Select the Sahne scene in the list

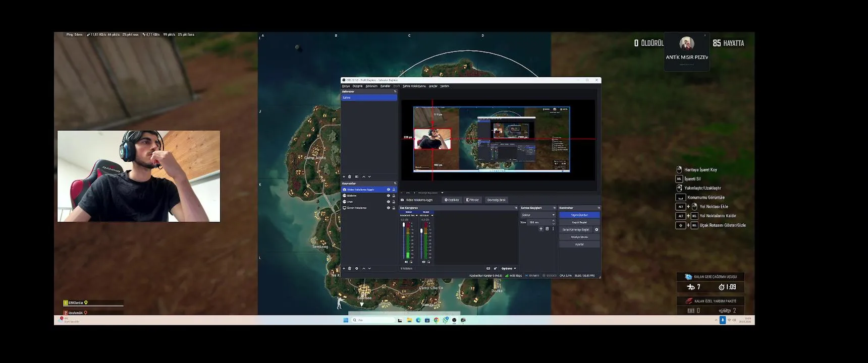pyautogui.click(x=369, y=97)
